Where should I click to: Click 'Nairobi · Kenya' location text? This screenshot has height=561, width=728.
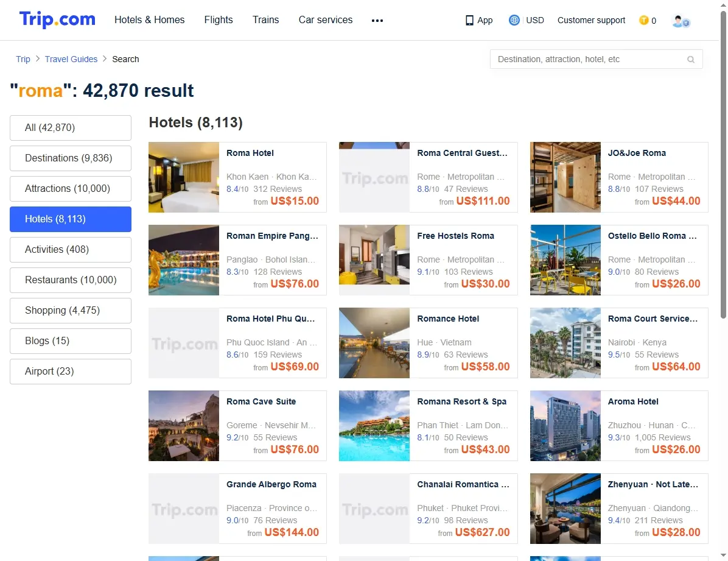click(637, 342)
